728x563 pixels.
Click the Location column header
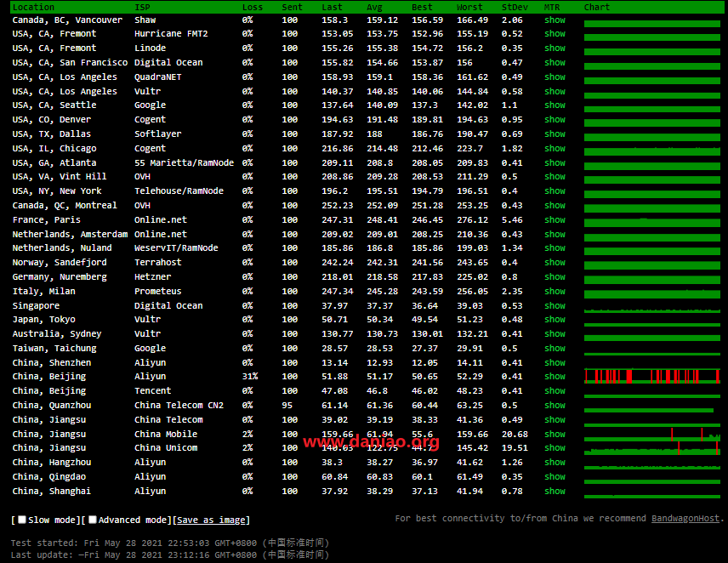33,7
